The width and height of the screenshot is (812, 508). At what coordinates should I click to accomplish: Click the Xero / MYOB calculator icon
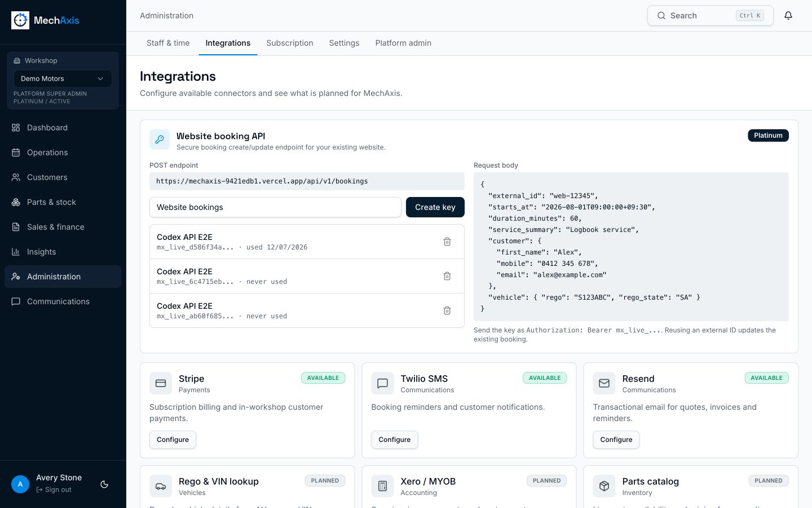click(382, 486)
